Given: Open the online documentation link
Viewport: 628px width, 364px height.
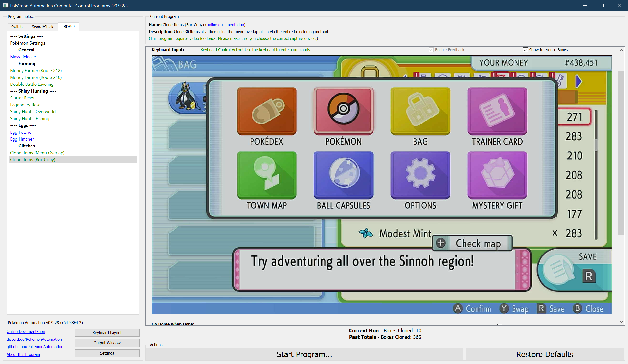Looking at the screenshot, I should point(225,25).
